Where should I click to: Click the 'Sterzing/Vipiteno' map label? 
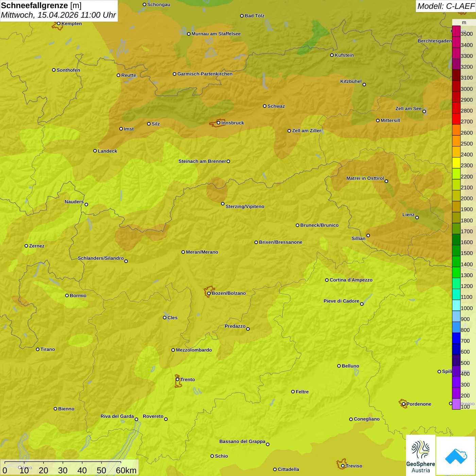(245, 206)
